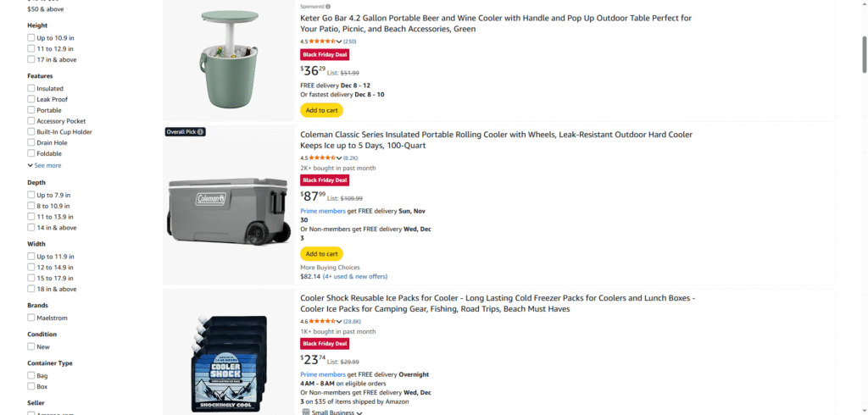The height and width of the screenshot is (415, 868).
Task: Click the Sponsored info icon
Action: coord(328,6)
